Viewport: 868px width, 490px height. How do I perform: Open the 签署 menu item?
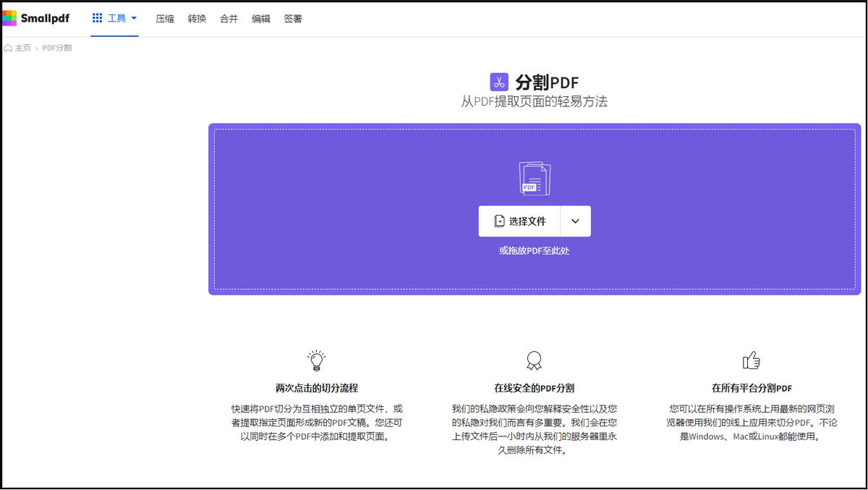pyautogui.click(x=292, y=18)
